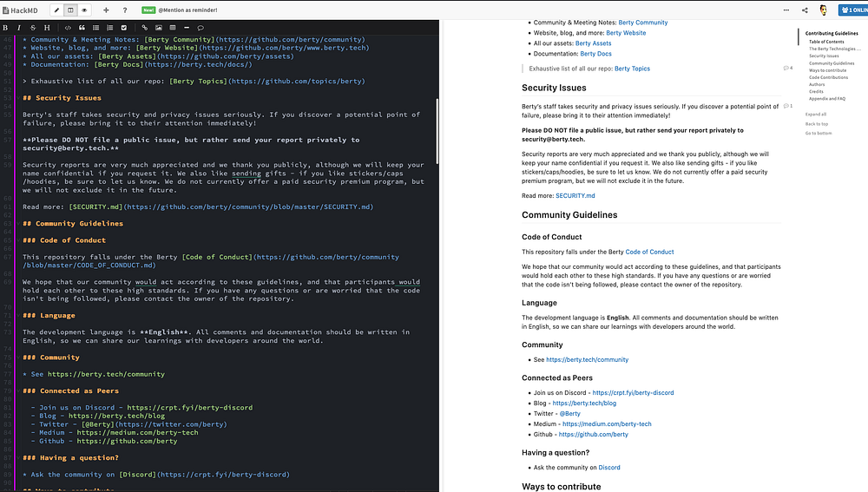Viewport: 868px width, 492px height.
Task: Insert a checkbox task list
Action: pyautogui.click(x=124, y=28)
